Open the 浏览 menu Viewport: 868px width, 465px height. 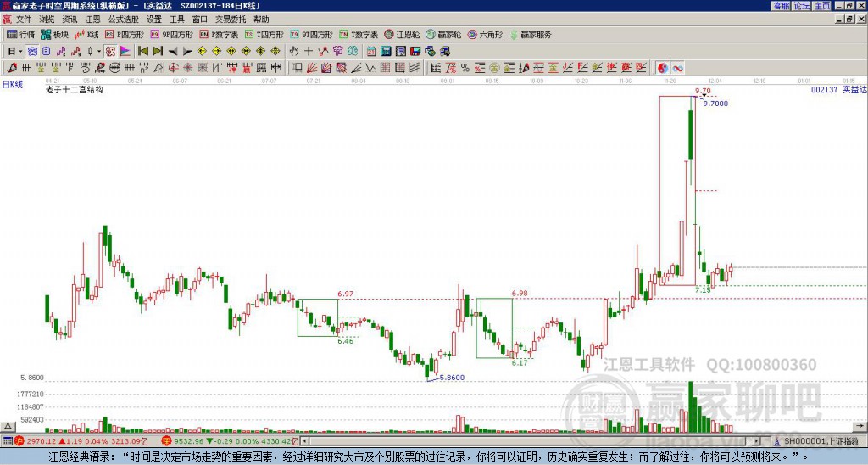tap(47, 20)
